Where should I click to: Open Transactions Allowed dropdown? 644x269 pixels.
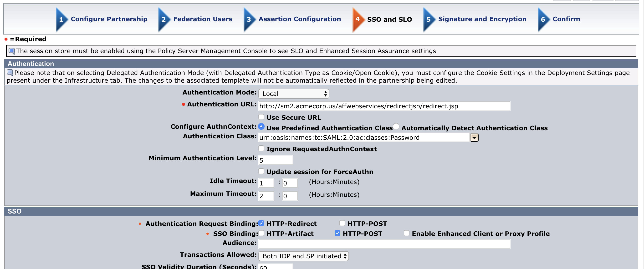(x=303, y=256)
